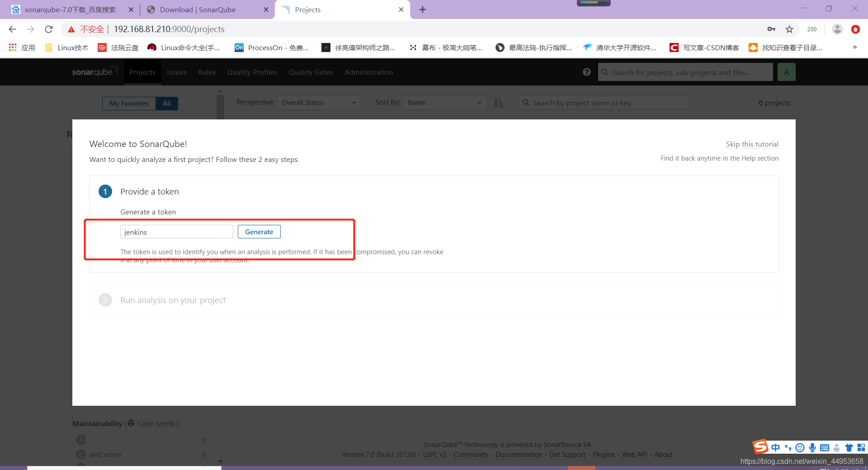Click the Get Support footer link

tap(567, 455)
